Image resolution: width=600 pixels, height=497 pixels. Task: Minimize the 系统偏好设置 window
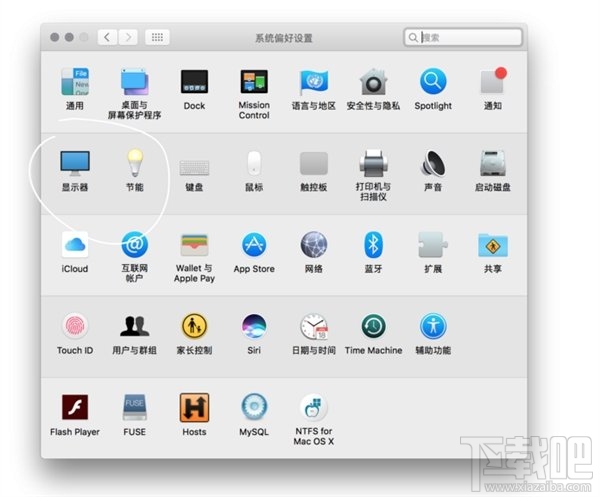(69, 37)
